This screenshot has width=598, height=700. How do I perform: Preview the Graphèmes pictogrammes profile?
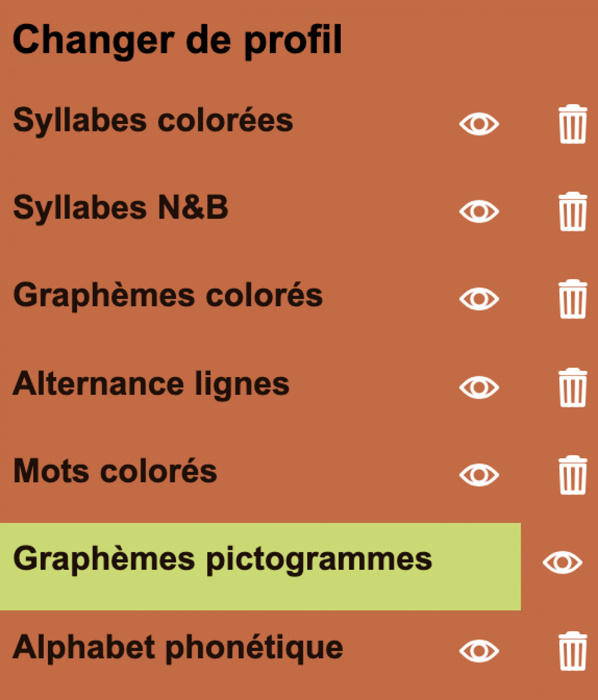[562, 562]
